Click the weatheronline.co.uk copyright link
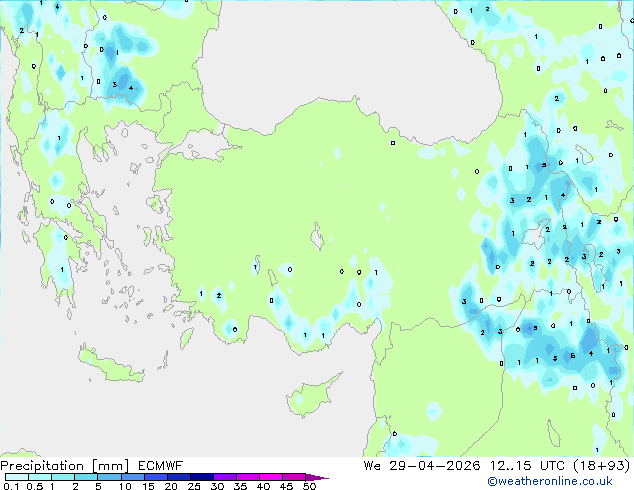This screenshot has width=634, height=490. tap(550, 481)
